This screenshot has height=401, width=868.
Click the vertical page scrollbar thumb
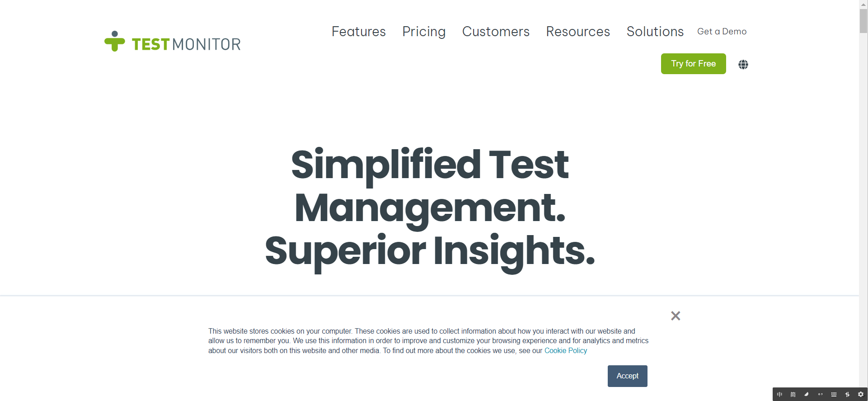(863, 21)
